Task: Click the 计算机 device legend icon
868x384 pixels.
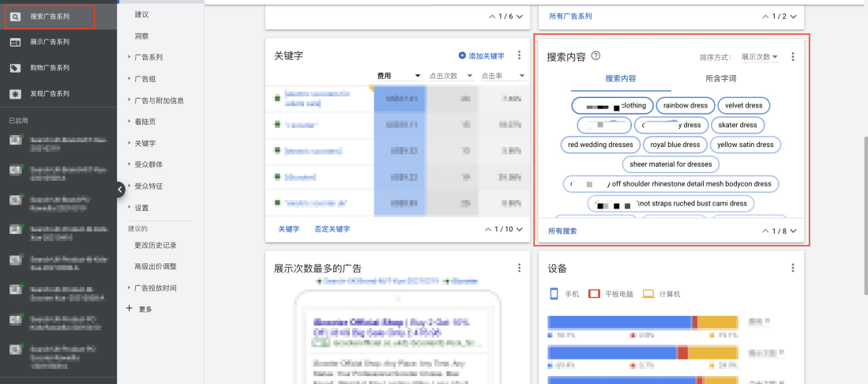Action: (x=648, y=294)
